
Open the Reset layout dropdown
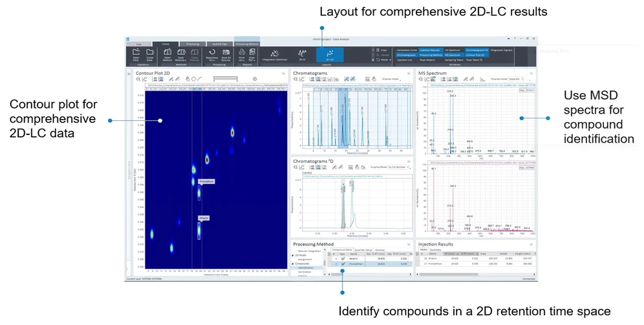click(x=382, y=60)
